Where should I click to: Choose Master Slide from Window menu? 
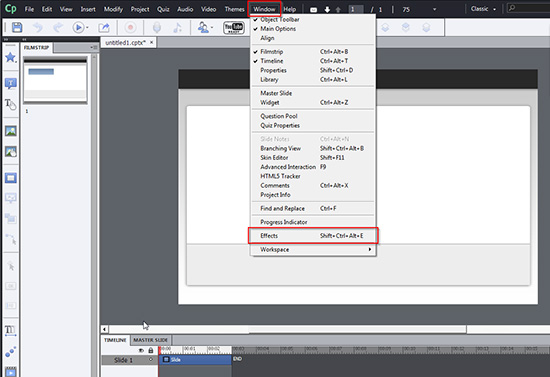tap(312, 93)
